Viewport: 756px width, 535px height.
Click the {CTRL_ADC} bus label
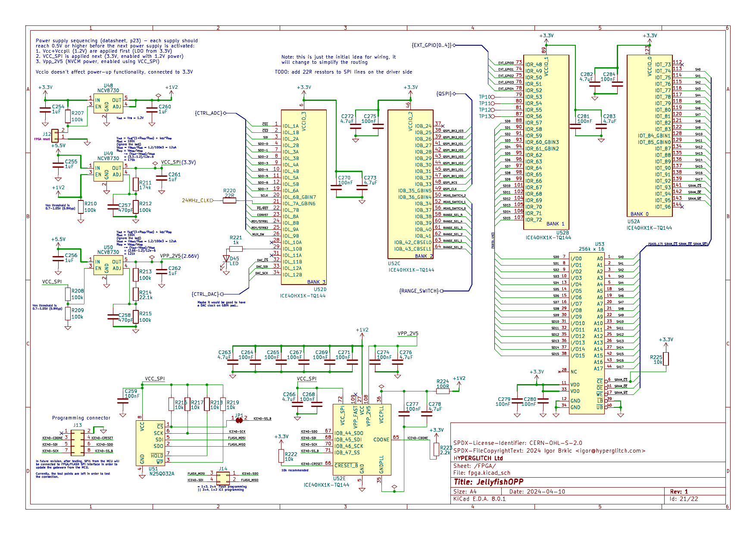coord(209,113)
